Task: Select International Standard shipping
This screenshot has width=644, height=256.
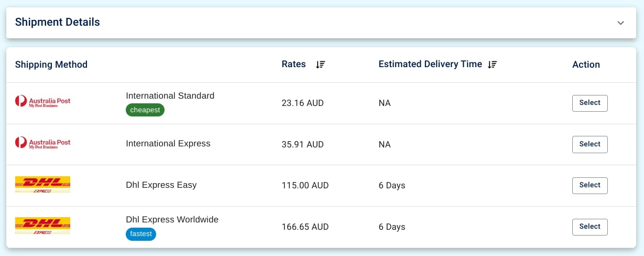Action: click(590, 103)
